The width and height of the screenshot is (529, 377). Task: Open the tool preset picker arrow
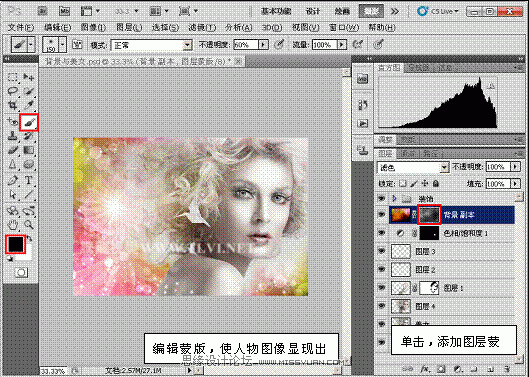click(31, 45)
